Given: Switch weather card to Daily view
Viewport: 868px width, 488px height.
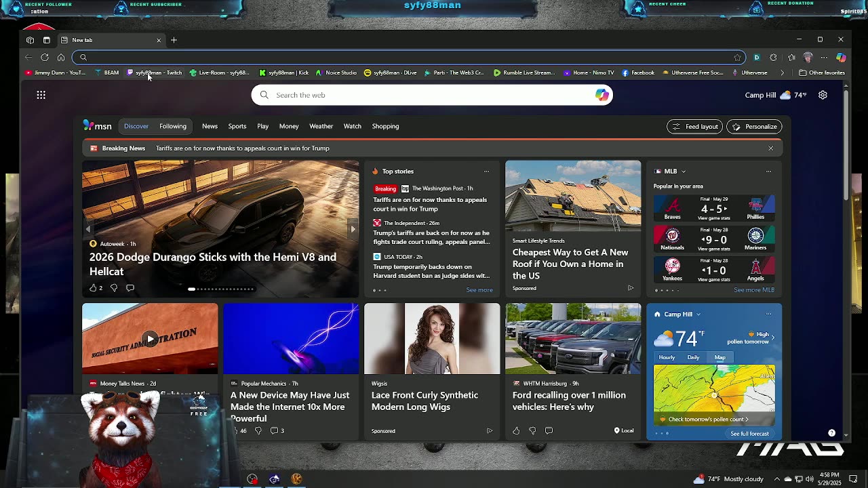Looking at the screenshot, I should click(693, 357).
